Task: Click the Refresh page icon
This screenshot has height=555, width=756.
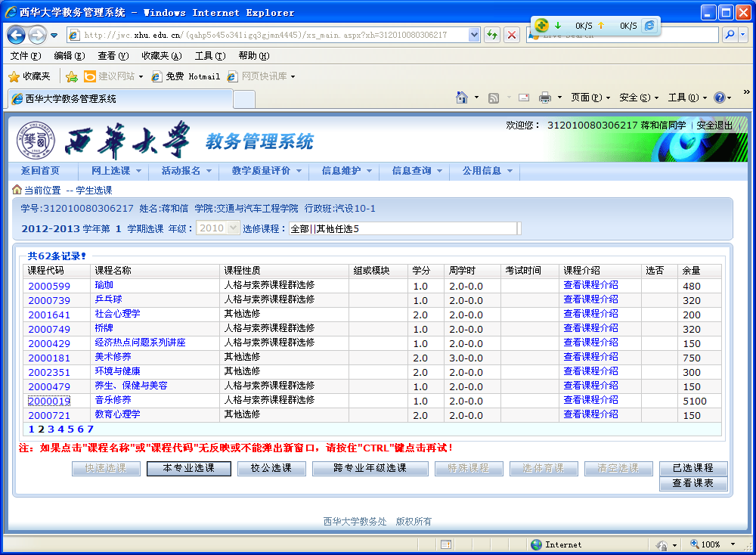Action: tap(492, 35)
